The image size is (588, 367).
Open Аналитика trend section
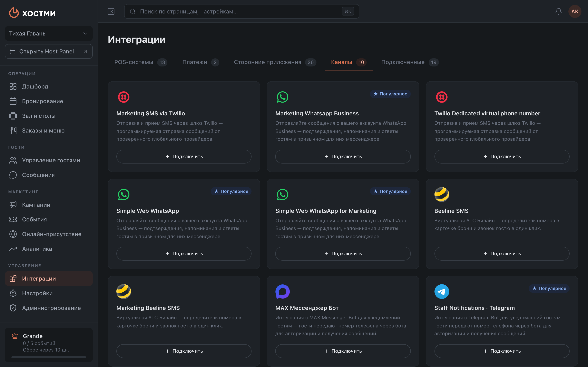49,249
